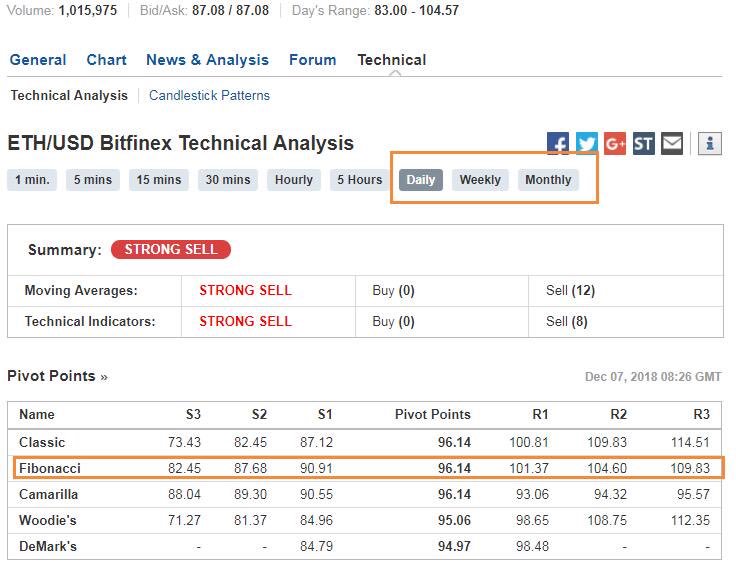The height and width of the screenshot is (588, 736).
Task: Click Fibonacci R1 value 101.37
Action: pos(529,468)
